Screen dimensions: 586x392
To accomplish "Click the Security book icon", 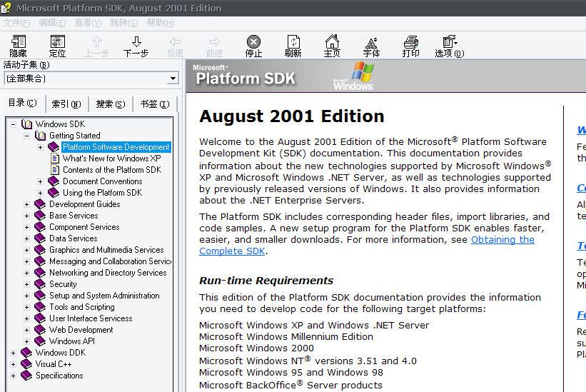I will click(40, 284).
